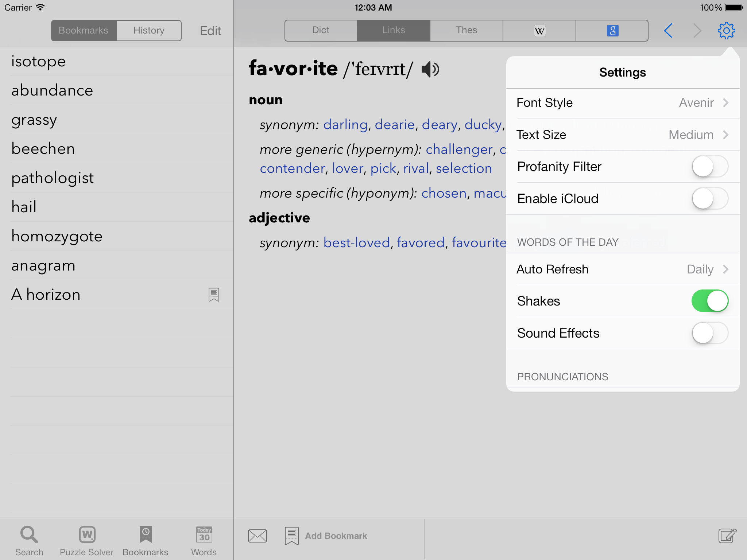
Task: Play the favorite pronunciation speaker icon
Action: (x=430, y=69)
